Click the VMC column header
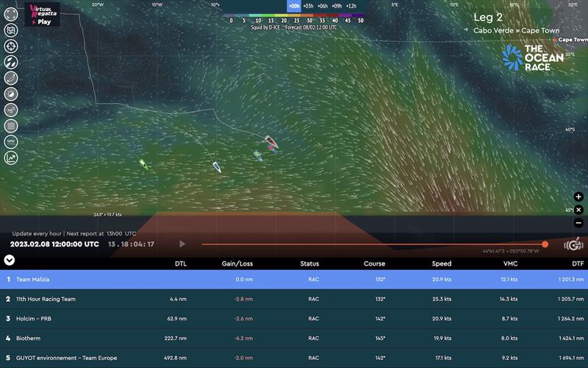588x368 pixels. coord(510,263)
